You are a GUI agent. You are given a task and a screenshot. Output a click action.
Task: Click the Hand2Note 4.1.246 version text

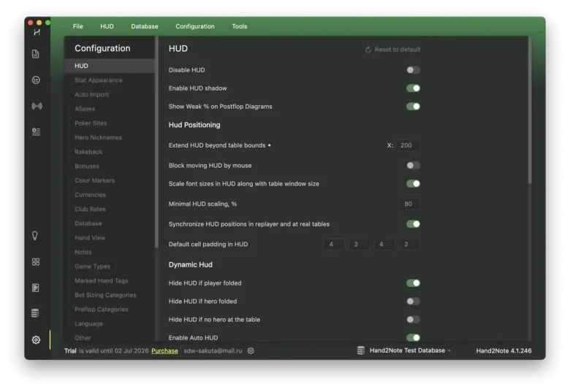tap(503, 350)
